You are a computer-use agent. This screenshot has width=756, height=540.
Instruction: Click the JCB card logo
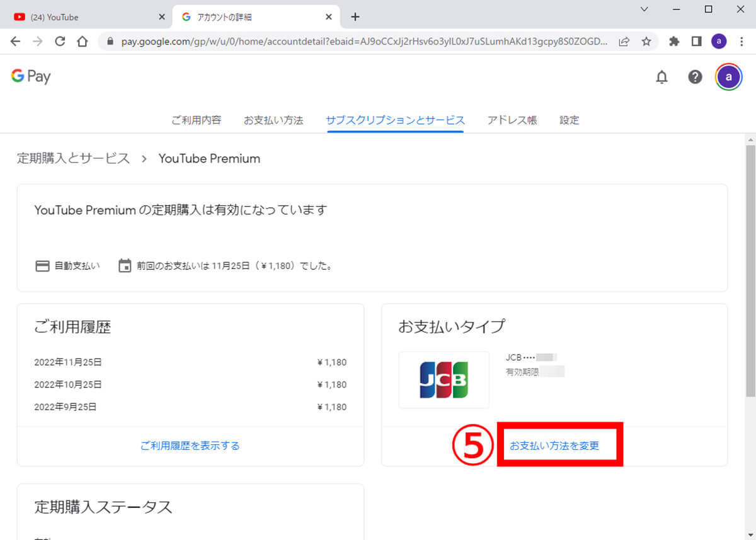tap(444, 380)
